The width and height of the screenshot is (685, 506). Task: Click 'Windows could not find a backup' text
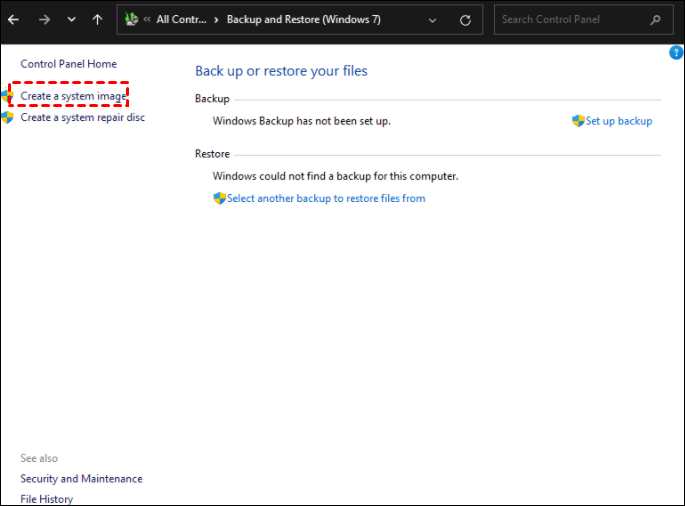[335, 176]
